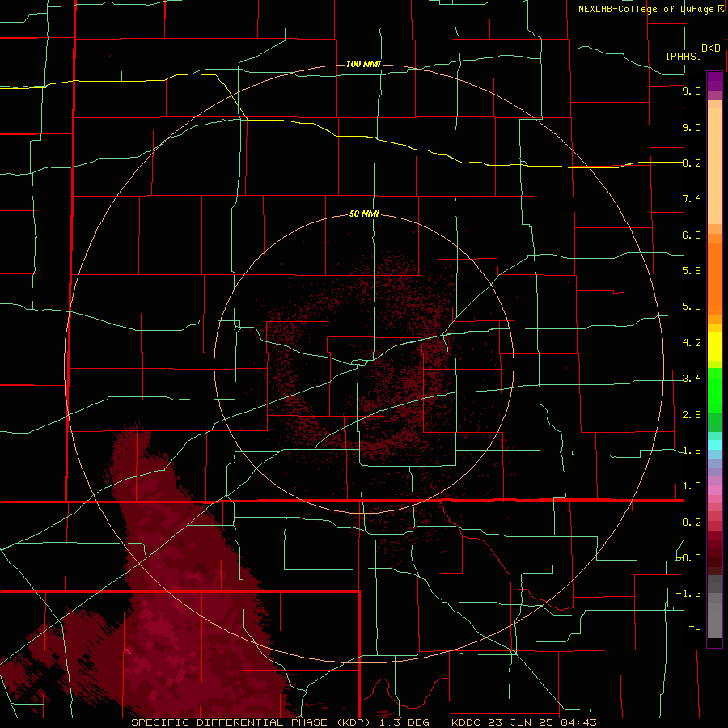
Task: Click the 5.8 scale value
Action: coord(692,271)
